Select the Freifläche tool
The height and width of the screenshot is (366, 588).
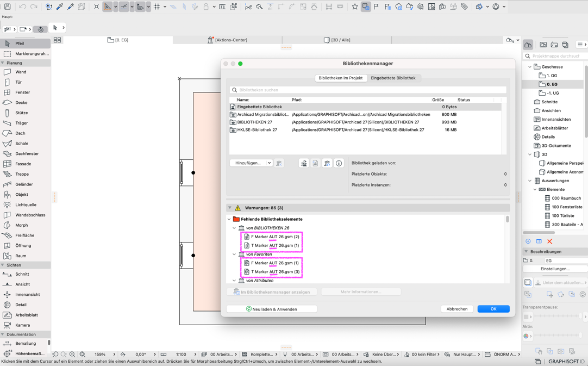pyautogui.click(x=26, y=235)
